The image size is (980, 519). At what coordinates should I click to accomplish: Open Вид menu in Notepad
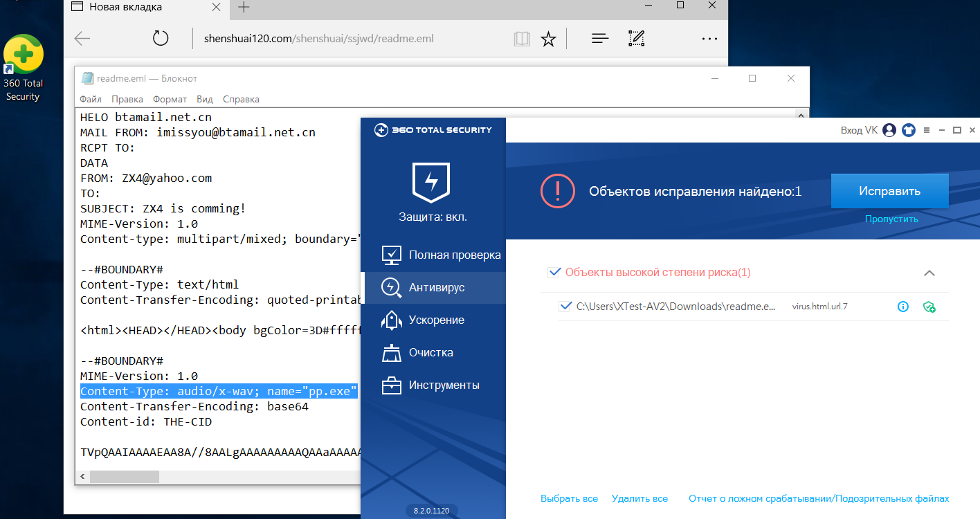point(205,99)
